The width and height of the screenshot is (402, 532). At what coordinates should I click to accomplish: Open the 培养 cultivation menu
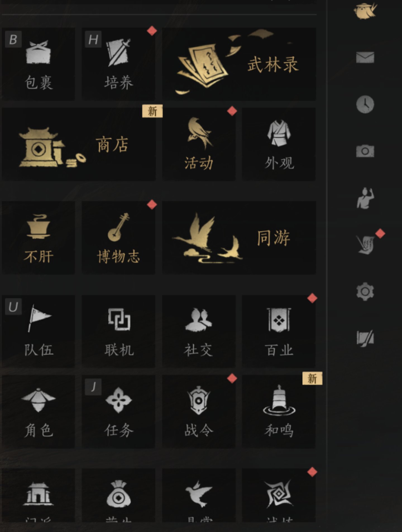pos(118,64)
